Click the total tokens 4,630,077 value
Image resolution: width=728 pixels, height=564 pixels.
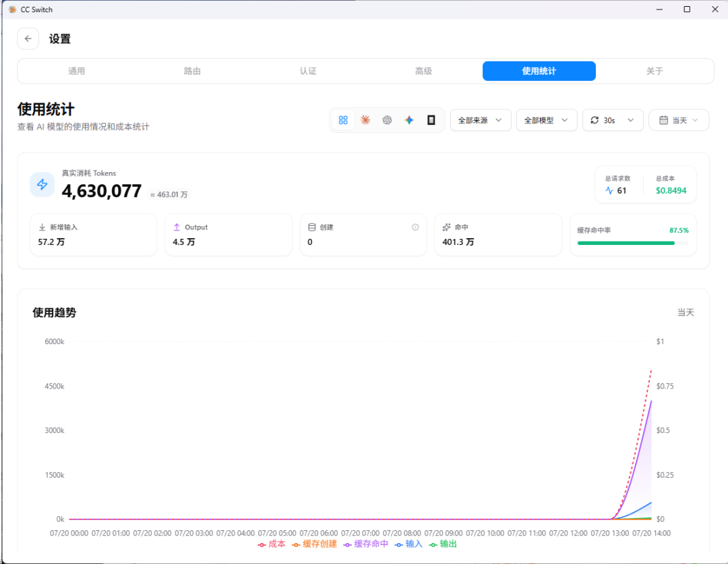(x=102, y=191)
